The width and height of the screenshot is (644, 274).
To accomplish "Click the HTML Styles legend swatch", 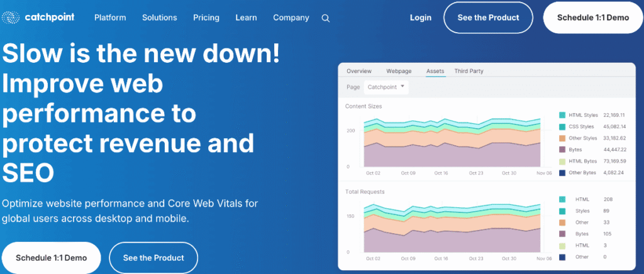I will coord(562,115).
